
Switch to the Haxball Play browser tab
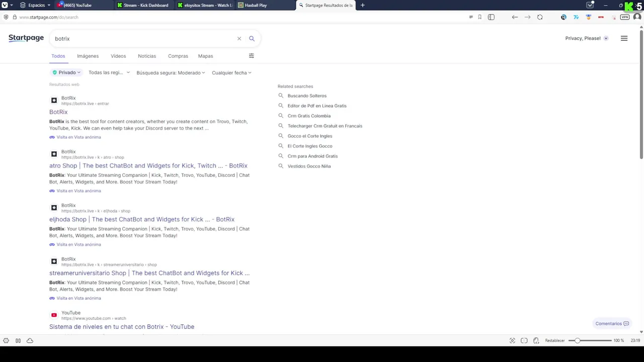pyautogui.click(x=265, y=5)
